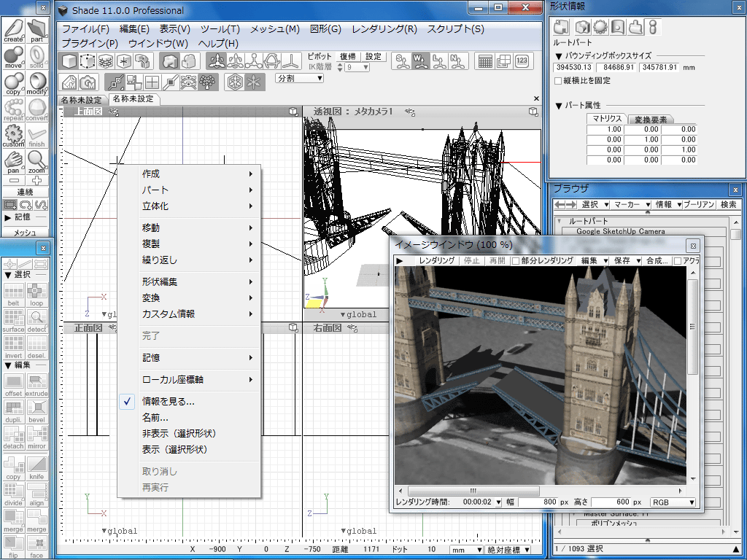Choose the divide mesh tool
The width and height of the screenshot is (747, 560).
[13, 495]
